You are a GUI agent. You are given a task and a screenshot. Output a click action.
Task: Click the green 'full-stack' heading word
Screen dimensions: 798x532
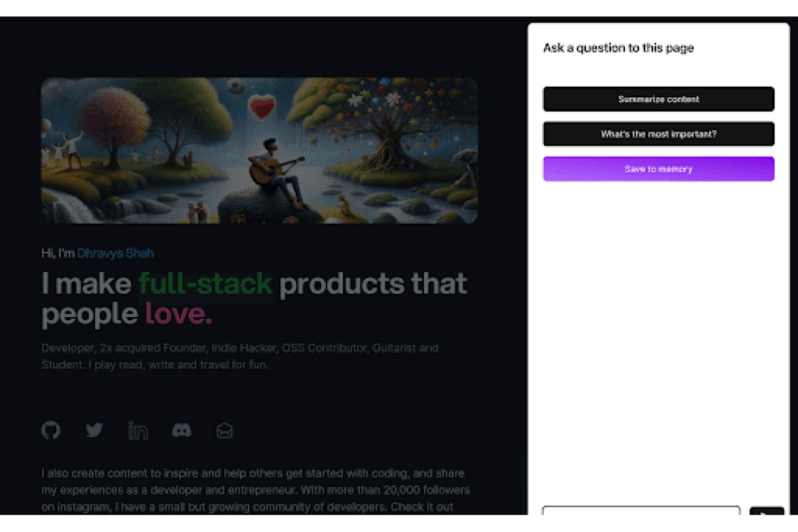205,283
